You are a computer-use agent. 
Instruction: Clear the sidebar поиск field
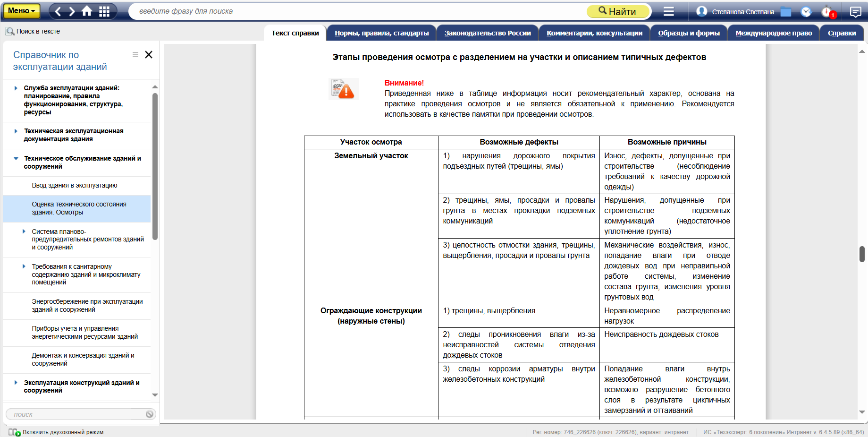tap(150, 414)
